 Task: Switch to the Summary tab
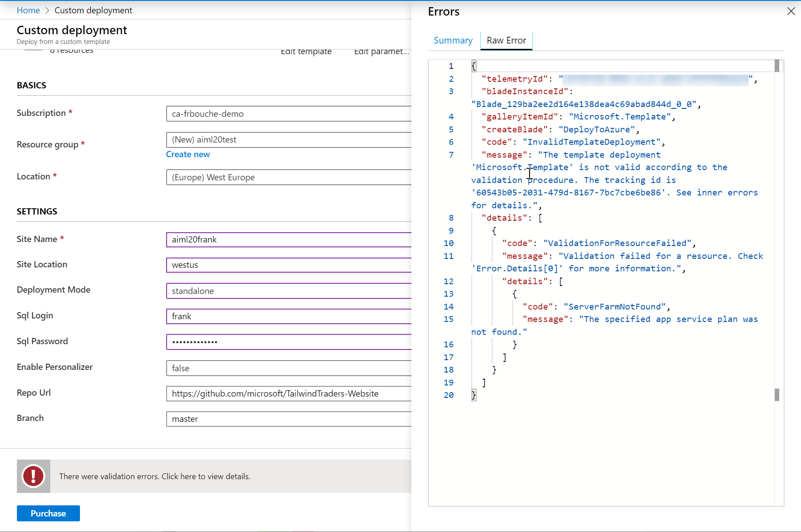(453, 40)
